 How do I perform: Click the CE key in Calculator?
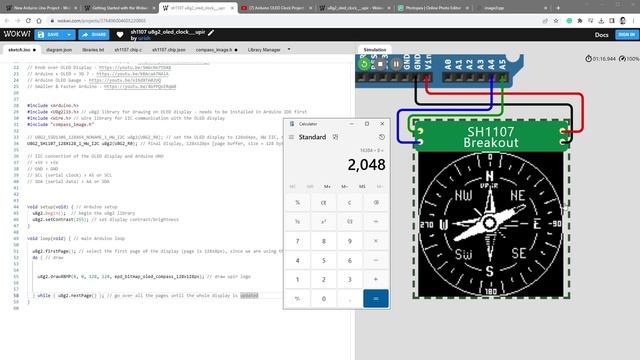[x=323, y=202]
